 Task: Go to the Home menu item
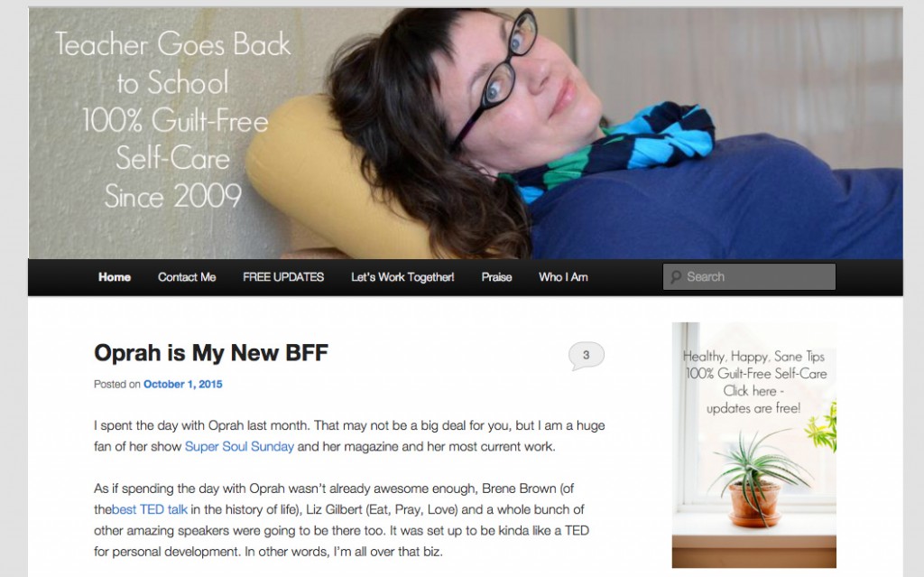[115, 277]
